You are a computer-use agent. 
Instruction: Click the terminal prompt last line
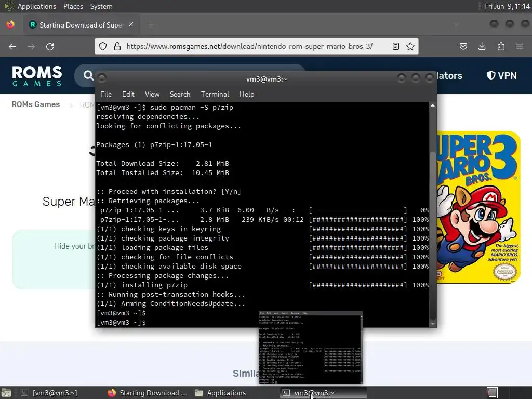tap(121, 323)
